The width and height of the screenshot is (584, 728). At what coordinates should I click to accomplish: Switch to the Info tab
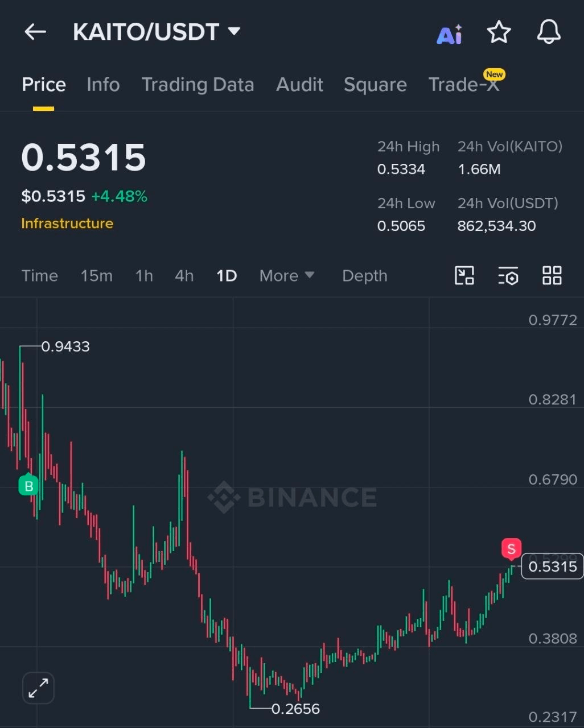[103, 85]
